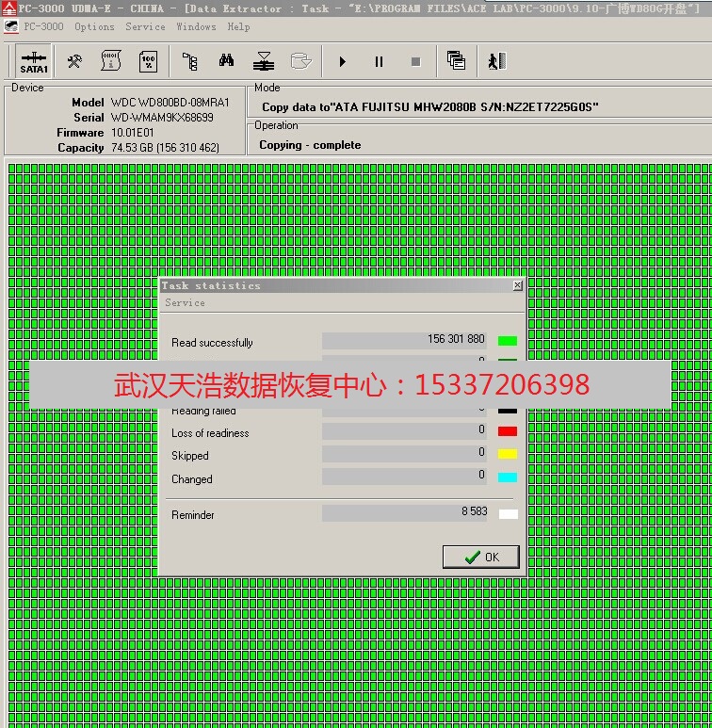Open the Windows menu
The width and height of the screenshot is (712, 728).
tap(196, 26)
